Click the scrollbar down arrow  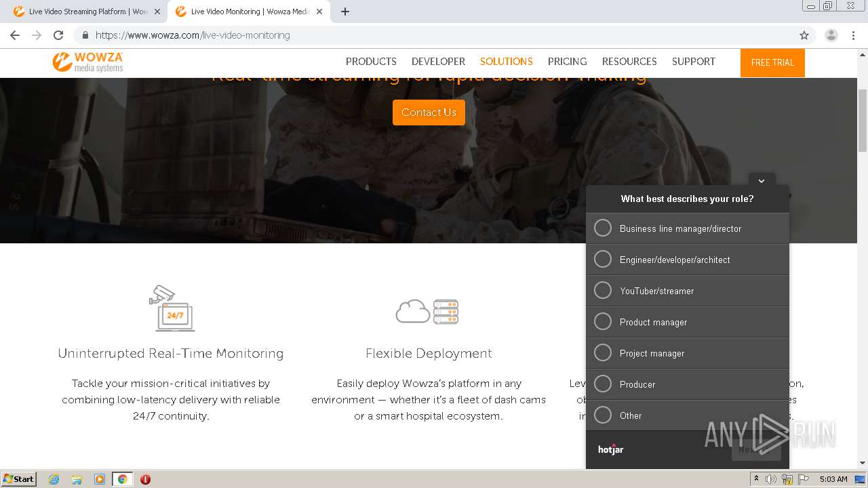point(863,463)
